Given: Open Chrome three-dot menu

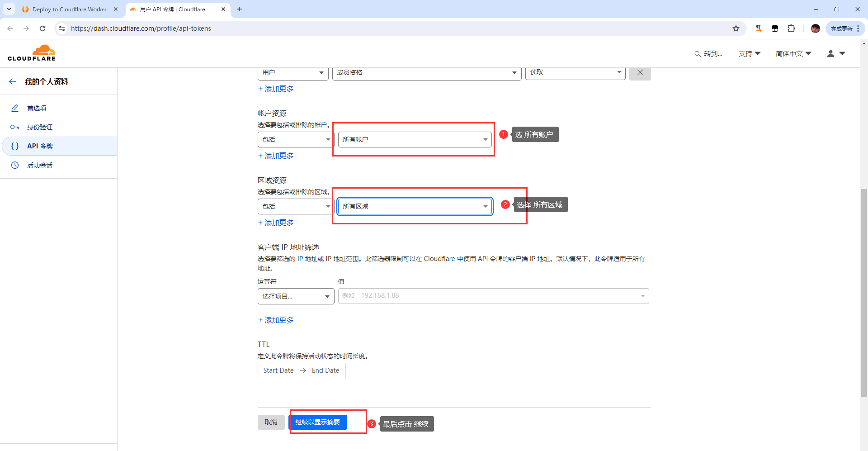Looking at the screenshot, I should [858, 28].
